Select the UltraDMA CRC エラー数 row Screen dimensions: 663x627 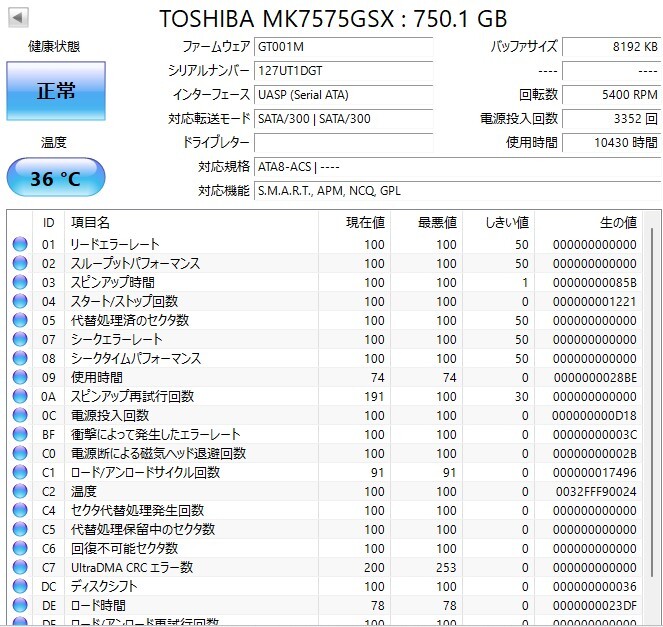point(325,567)
